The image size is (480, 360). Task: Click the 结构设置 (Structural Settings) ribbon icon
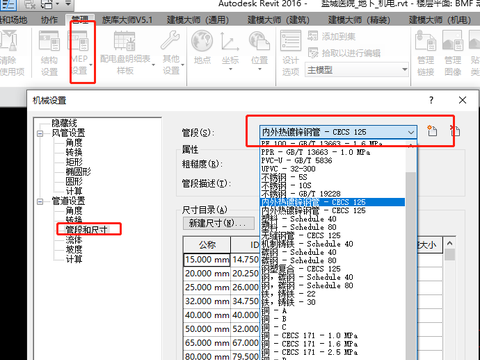click(49, 41)
